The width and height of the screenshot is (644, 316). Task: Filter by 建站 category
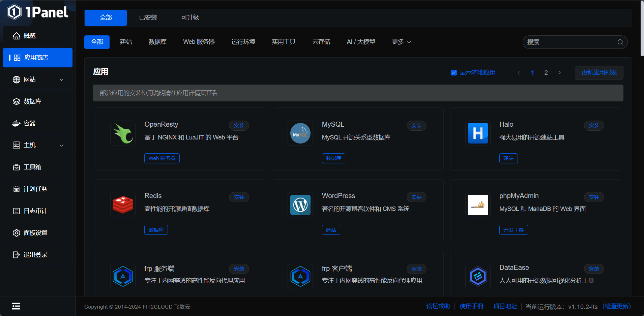coord(126,42)
